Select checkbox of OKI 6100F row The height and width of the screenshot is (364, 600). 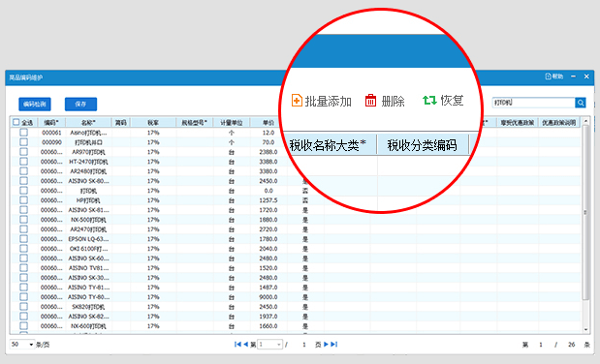(x=23, y=249)
